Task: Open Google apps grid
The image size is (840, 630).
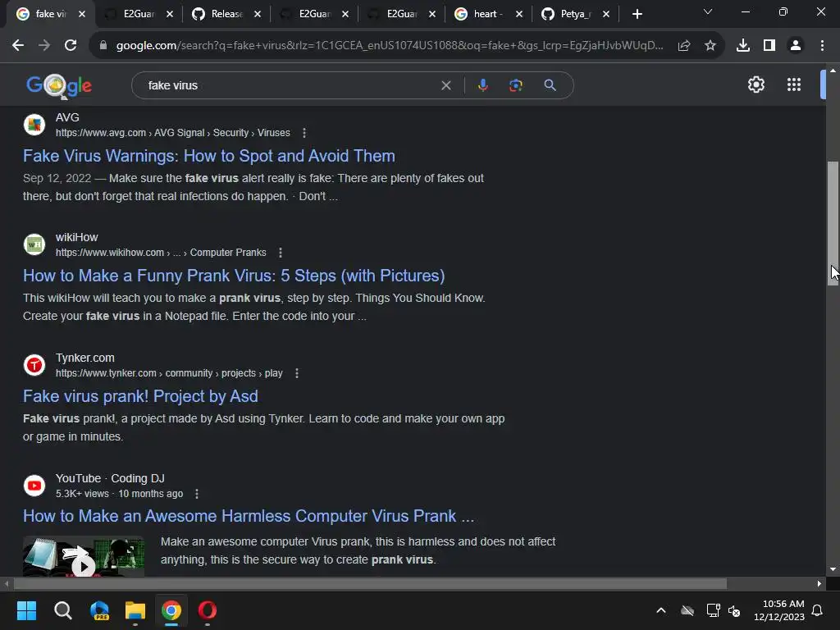Action: click(794, 84)
